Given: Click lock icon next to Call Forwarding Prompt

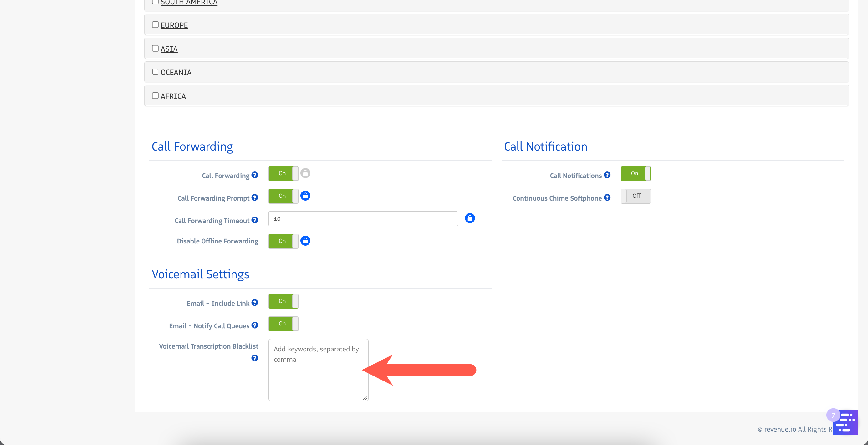Looking at the screenshot, I should coord(305,196).
